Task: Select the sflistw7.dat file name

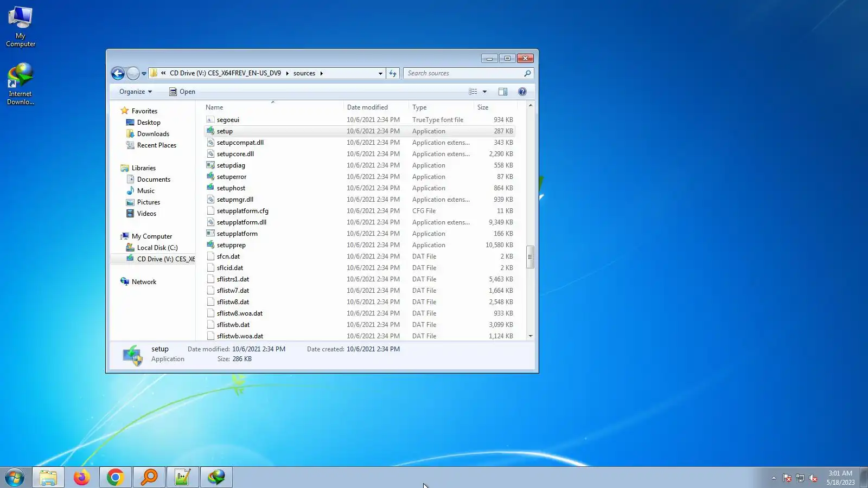Action: pyautogui.click(x=233, y=291)
